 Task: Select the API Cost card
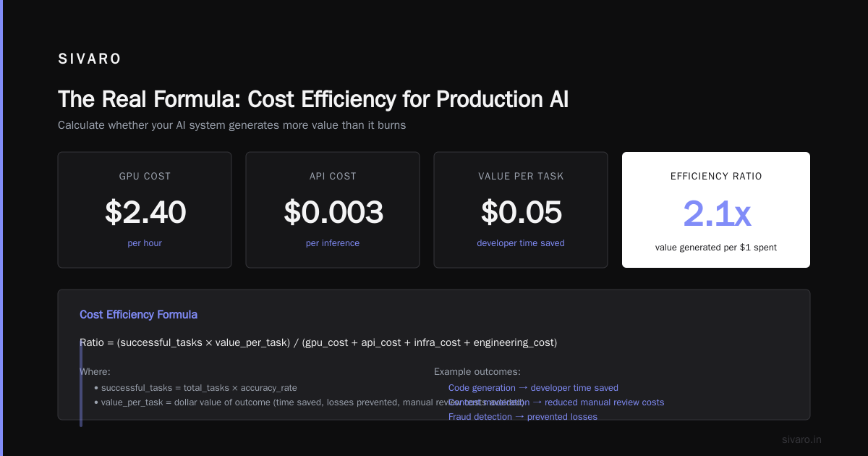point(333,210)
